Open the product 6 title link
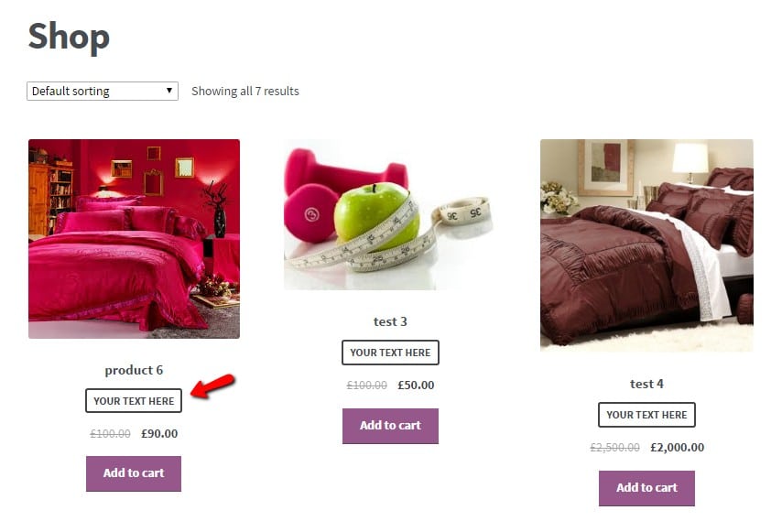Screen dimensions: 782x532 click(x=134, y=370)
